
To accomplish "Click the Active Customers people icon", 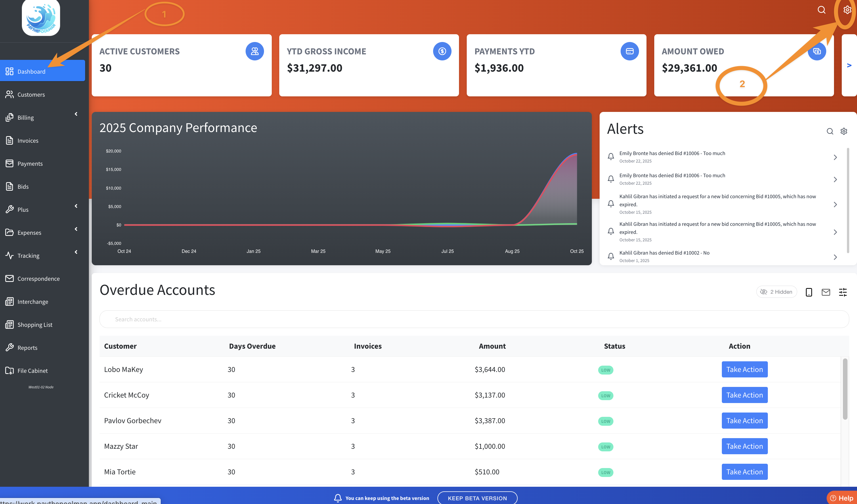I will [x=255, y=51].
